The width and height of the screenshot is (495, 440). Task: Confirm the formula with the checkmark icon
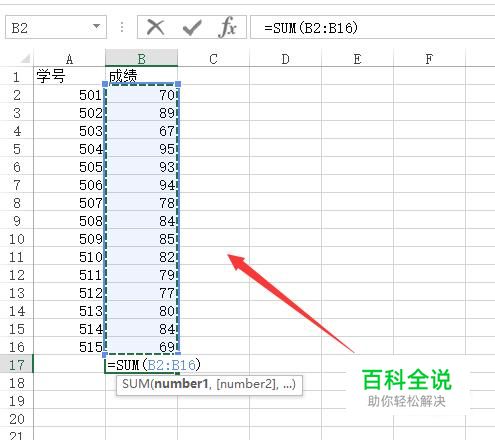192,28
